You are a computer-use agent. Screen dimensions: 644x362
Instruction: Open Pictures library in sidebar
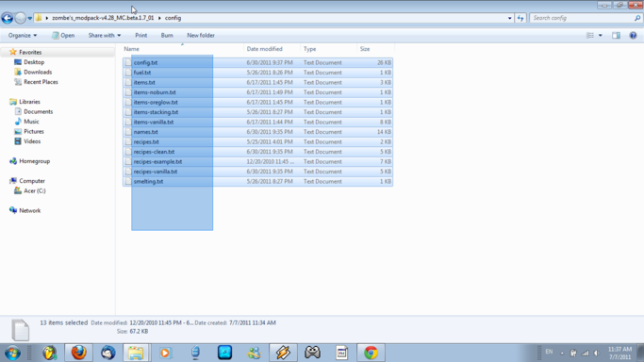pos(34,131)
